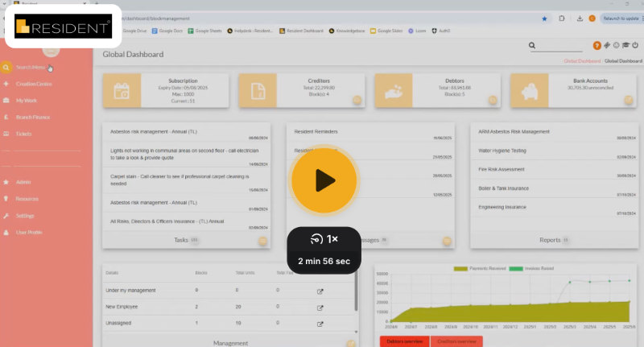The width and height of the screenshot is (644, 347).
Task: Click the Search Menu magnifier icon in sidebar
Action: pyautogui.click(x=6, y=68)
